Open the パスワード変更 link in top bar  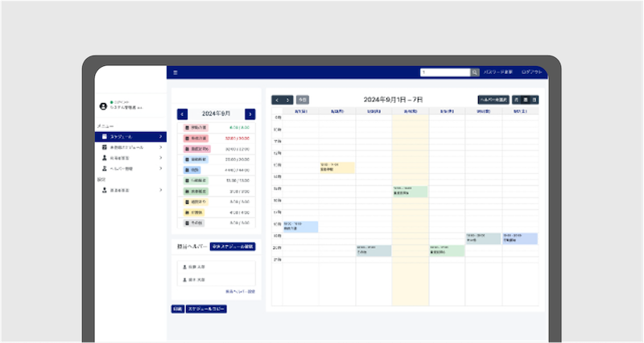(x=498, y=72)
